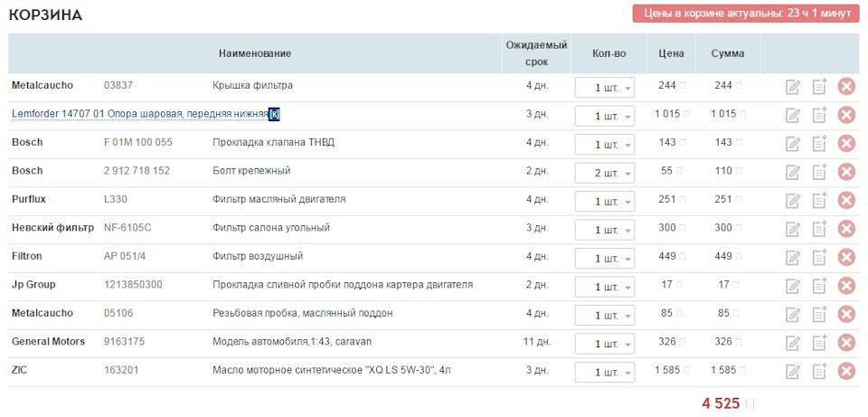868x417 pixels.
Task: Add a note to Невский фильтр NF-6105C
Action: 819,229
